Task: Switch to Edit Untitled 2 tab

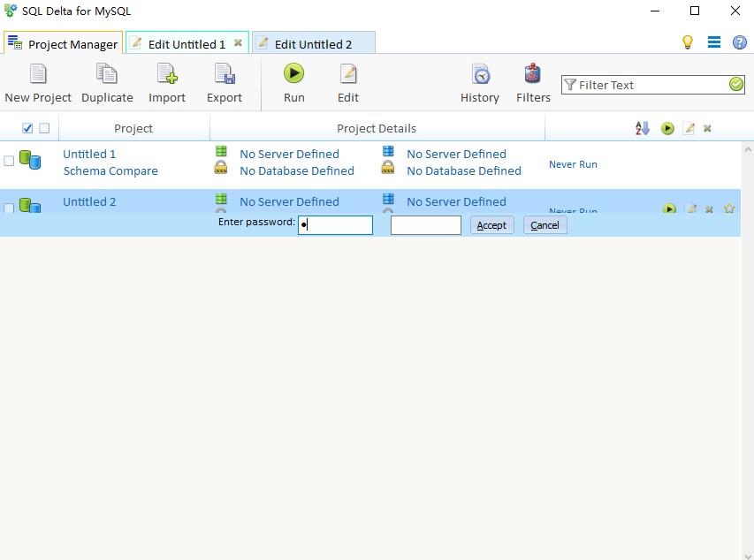Action: [x=313, y=44]
